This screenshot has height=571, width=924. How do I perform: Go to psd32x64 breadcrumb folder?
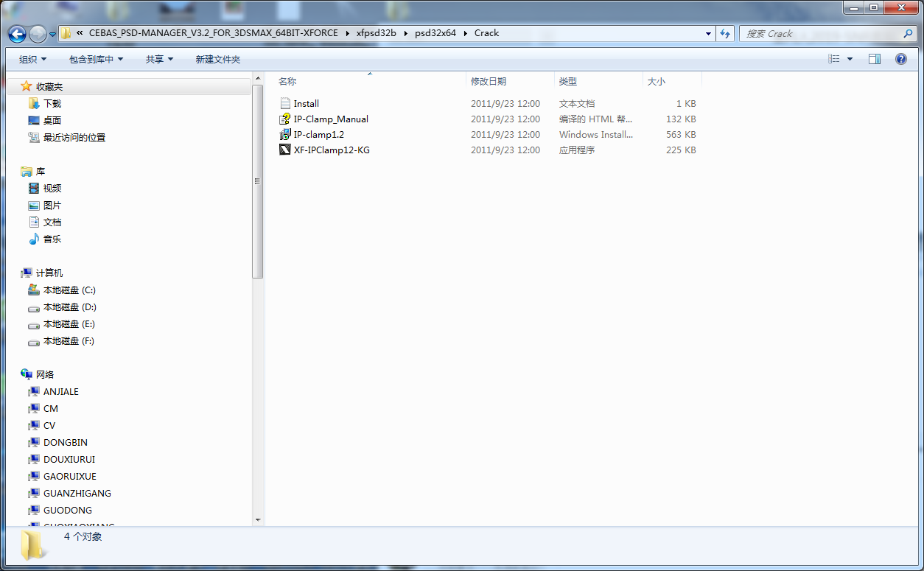[435, 33]
